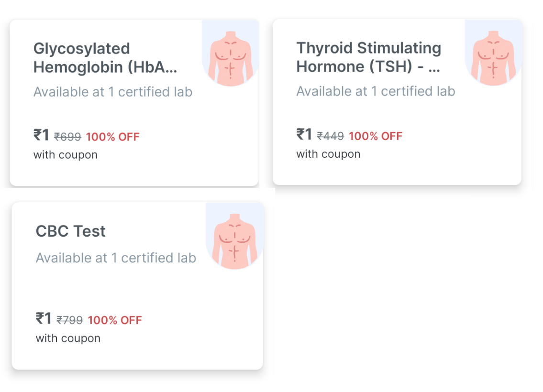Click the ₹1 price on the Thyroid Hormone card
The height and width of the screenshot is (392, 543).
pyautogui.click(x=304, y=134)
